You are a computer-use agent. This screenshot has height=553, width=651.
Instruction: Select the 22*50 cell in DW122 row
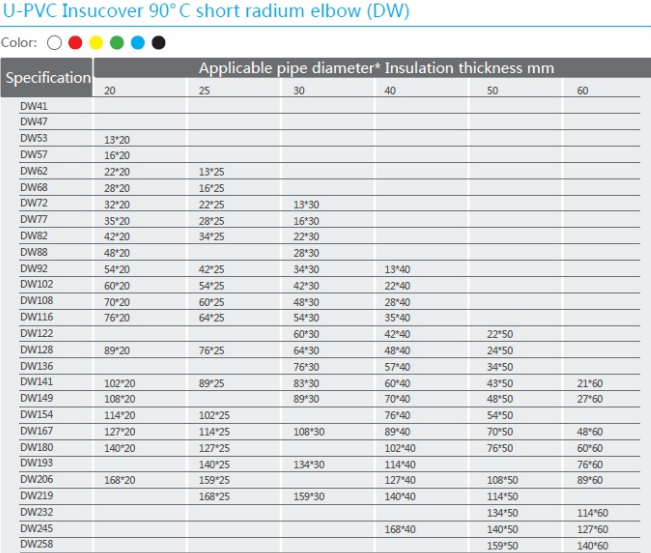click(x=500, y=334)
